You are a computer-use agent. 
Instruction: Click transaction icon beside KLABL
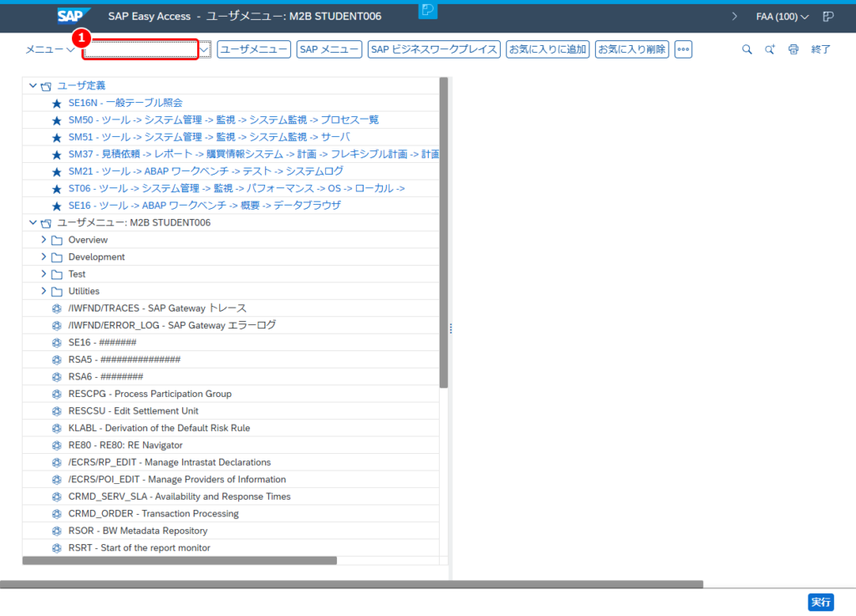pos(56,428)
